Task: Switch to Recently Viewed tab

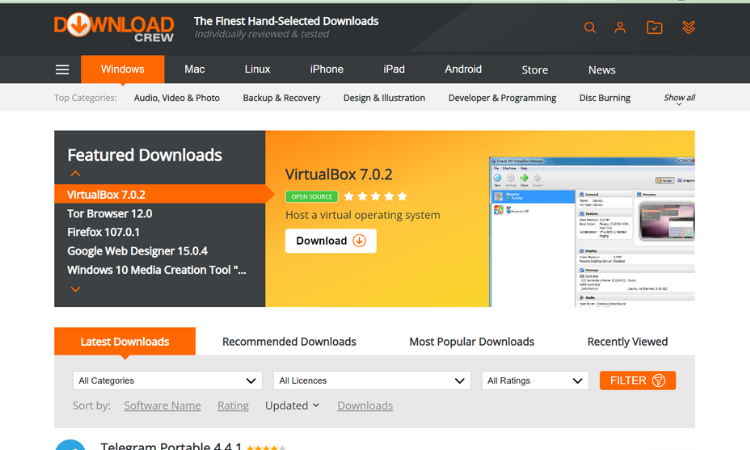Action: pyautogui.click(x=627, y=341)
